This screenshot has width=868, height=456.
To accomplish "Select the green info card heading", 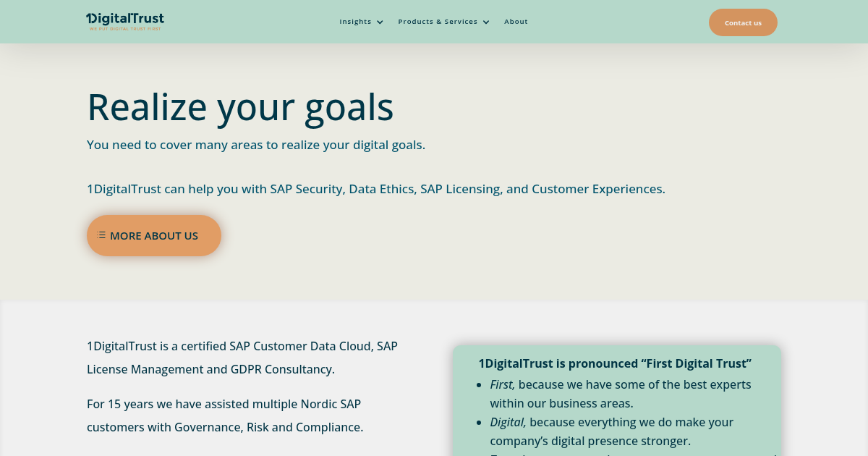I will coord(615,363).
